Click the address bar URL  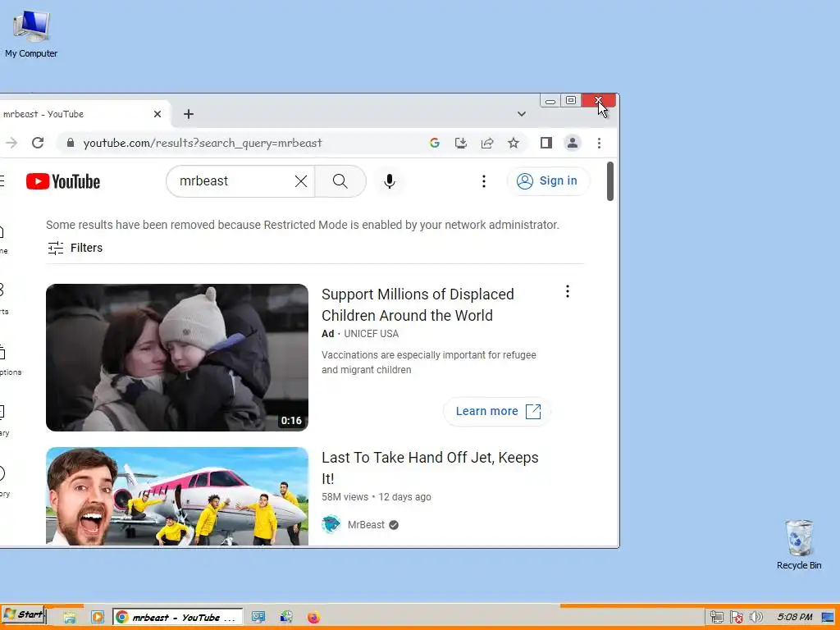pos(203,143)
